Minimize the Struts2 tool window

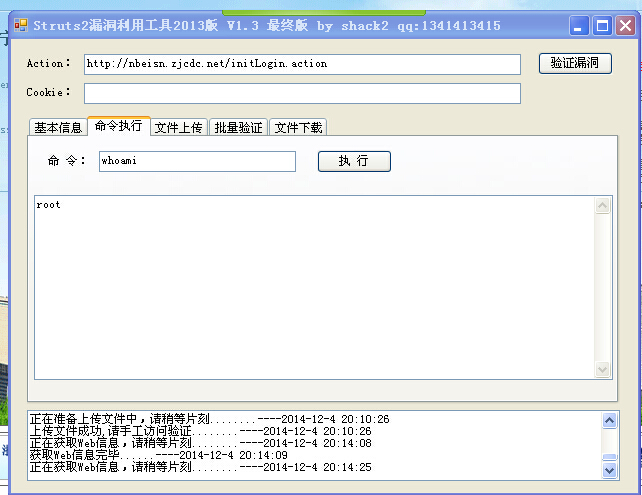(x=579, y=26)
